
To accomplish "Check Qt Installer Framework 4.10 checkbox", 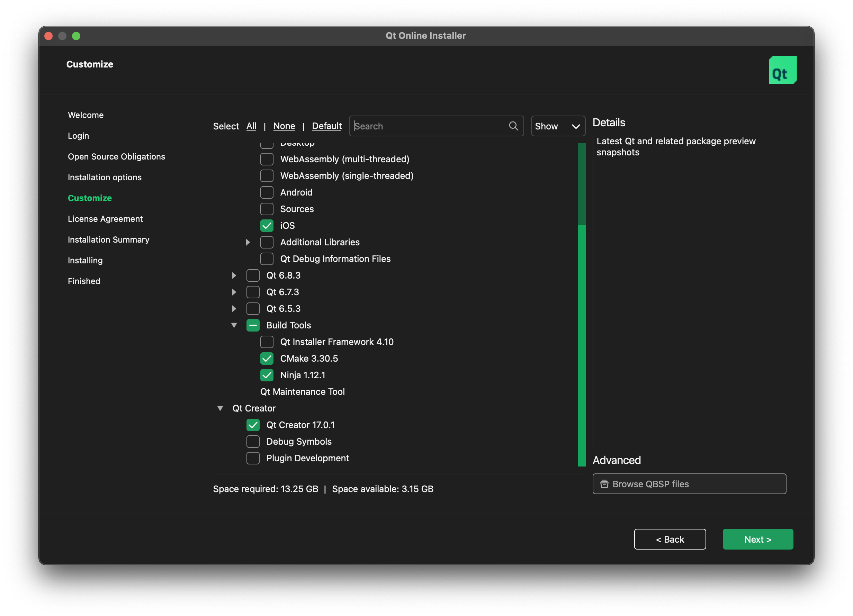I will pos(267,342).
